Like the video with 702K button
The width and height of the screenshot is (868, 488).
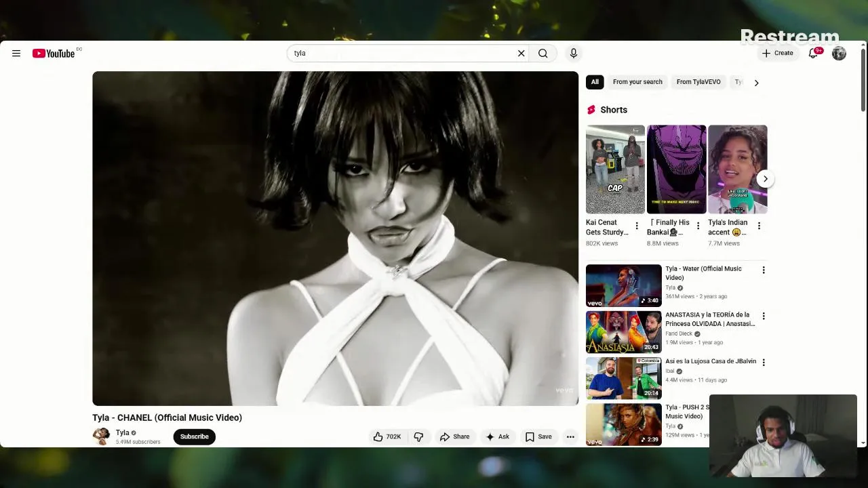click(x=387, y=437)
